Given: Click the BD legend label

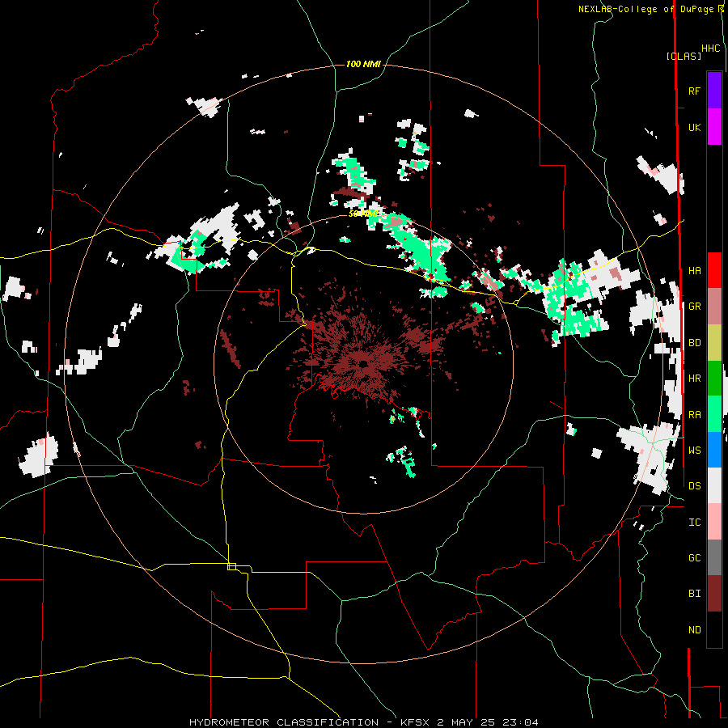Looking at the screenshot, I should click(x=694, y=343).
